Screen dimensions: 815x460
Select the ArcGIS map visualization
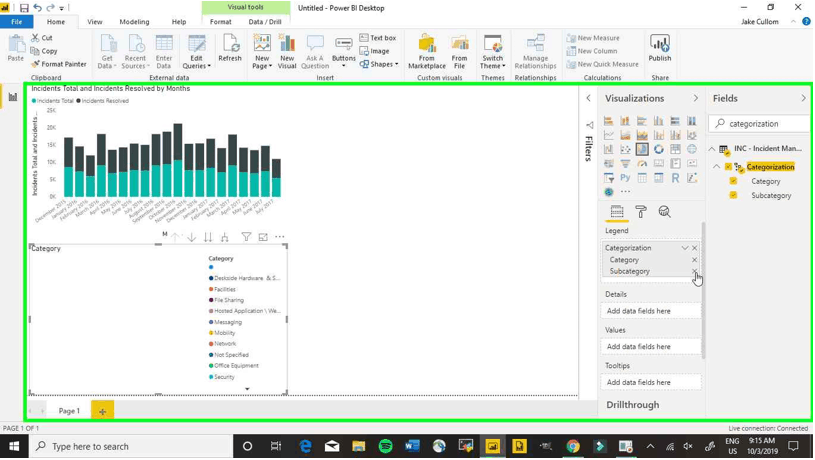(609, 192)
